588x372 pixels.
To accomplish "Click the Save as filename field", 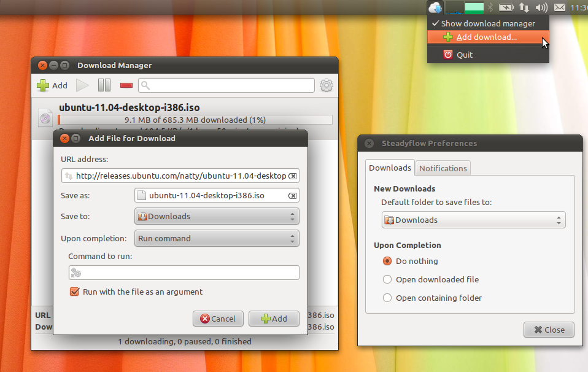I will point(217,195).
